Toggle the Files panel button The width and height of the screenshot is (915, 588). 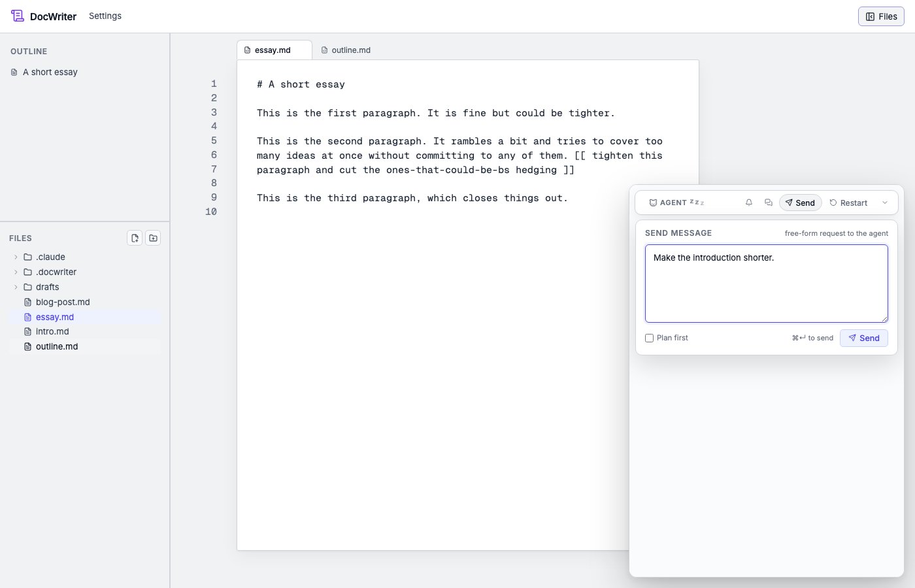(x=881, y=16)
